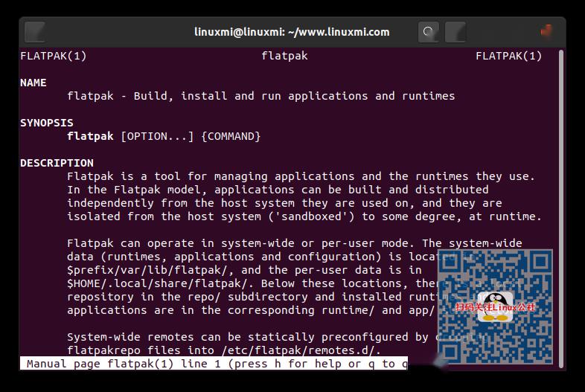Image resolution: width=585 pixels, height=392 pixels.
Task: Click the line starting 'independently from the host'
Action: [284, 203]
